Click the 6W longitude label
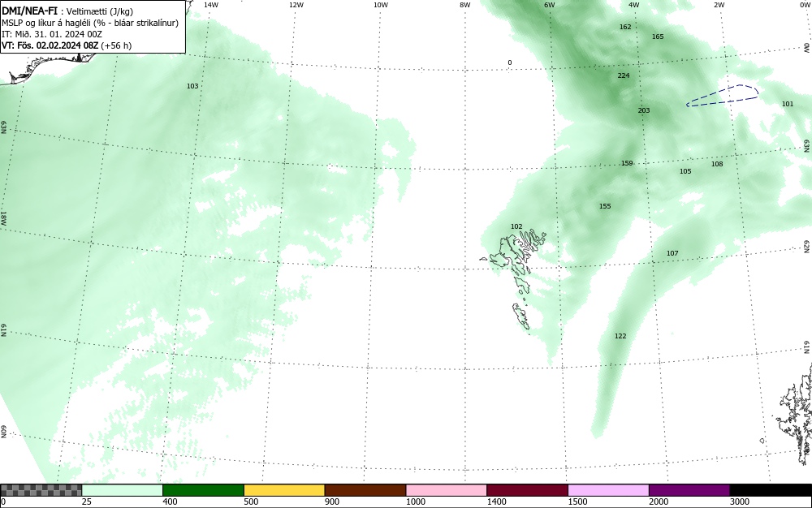This screenshot has height=508, width=812. 550,5
